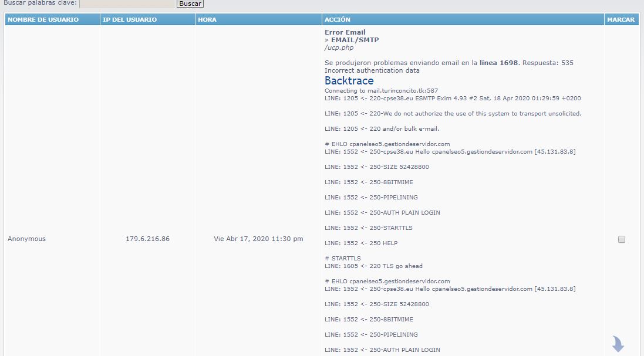Click the Acción column header
This screenshot has width=644, height=356.
tap(338, 20)
